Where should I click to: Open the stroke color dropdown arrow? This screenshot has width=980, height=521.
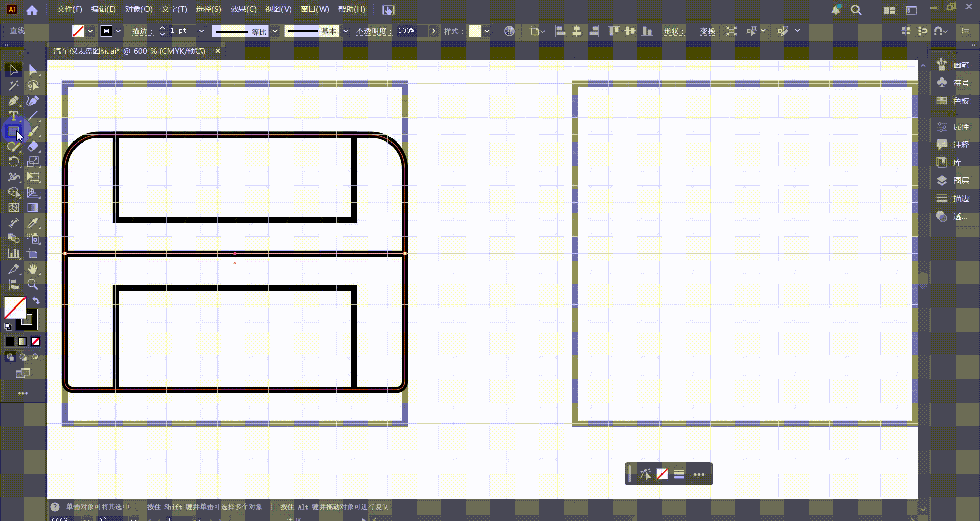pyautogui.click(x=118, y=31)
